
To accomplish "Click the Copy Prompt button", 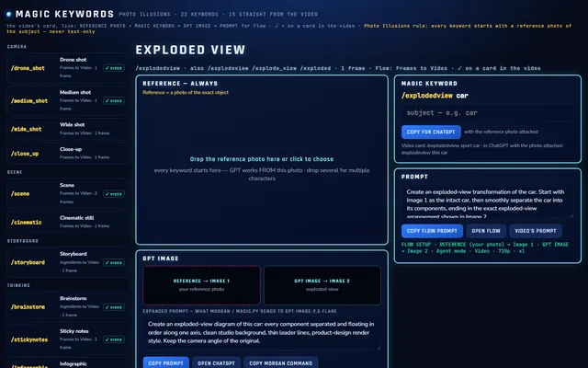I will [x=165, y=362].
